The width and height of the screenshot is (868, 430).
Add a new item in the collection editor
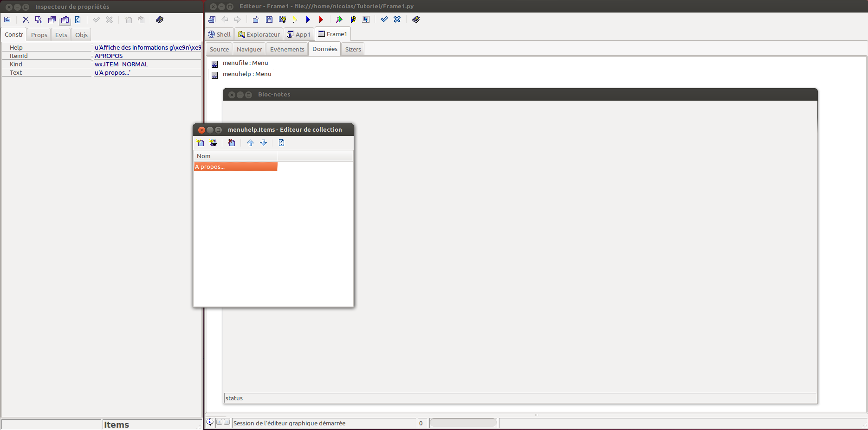[201, 143]
